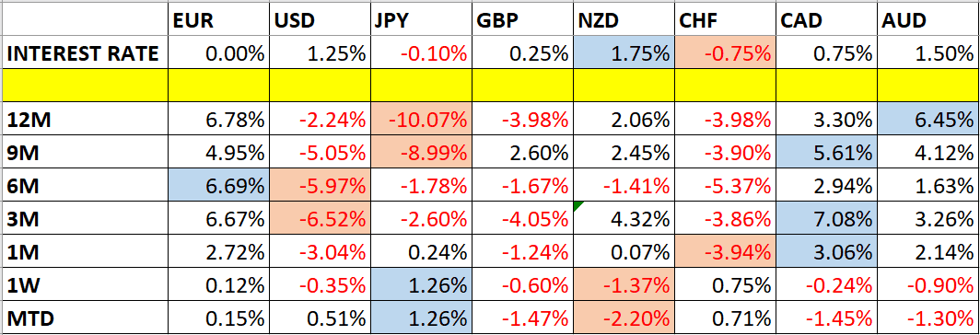
Task: Select the EUR 6M cell showing 6.69%
Action: tap(218, 184)
